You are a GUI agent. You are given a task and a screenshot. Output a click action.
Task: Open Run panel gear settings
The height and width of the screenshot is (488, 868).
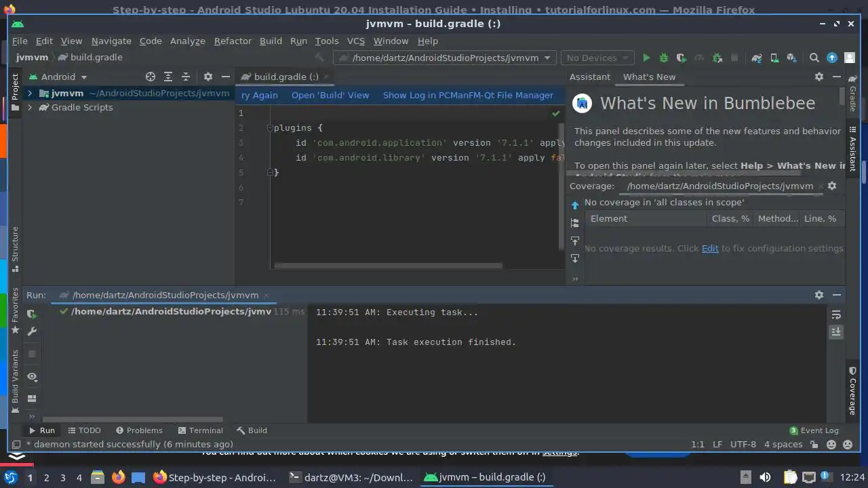(819, 295)
